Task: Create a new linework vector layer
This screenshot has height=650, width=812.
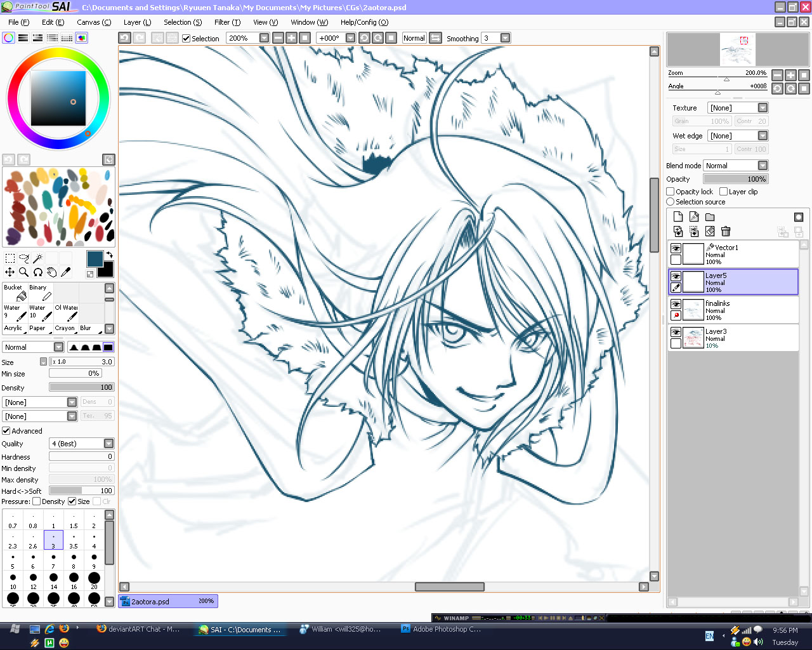Action: pyautogui.click(x=694, y=217)
